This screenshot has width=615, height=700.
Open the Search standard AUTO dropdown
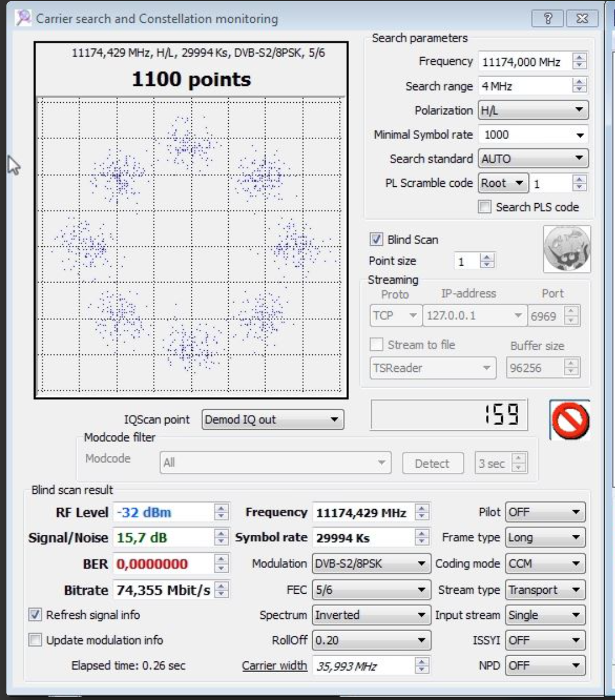pos(533,158)
